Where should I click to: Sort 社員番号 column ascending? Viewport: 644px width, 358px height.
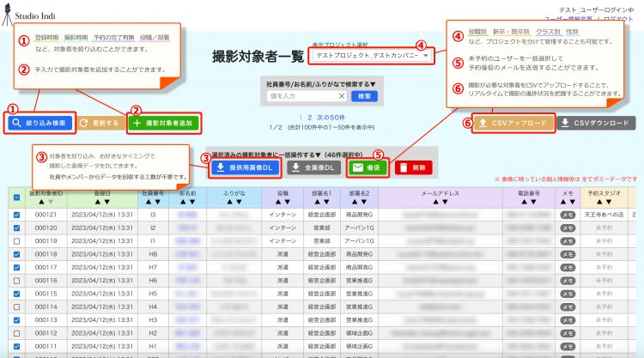(149, 202)
